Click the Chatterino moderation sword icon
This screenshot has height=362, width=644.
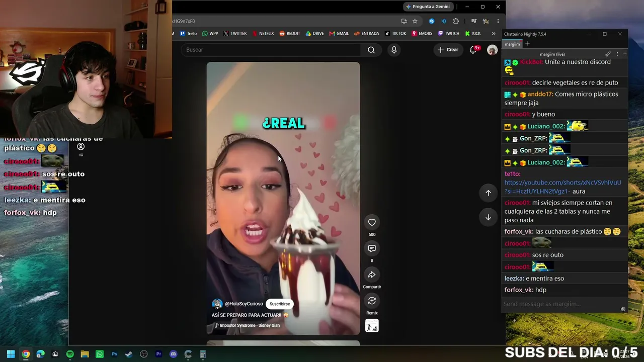click(x=608, y=54)
